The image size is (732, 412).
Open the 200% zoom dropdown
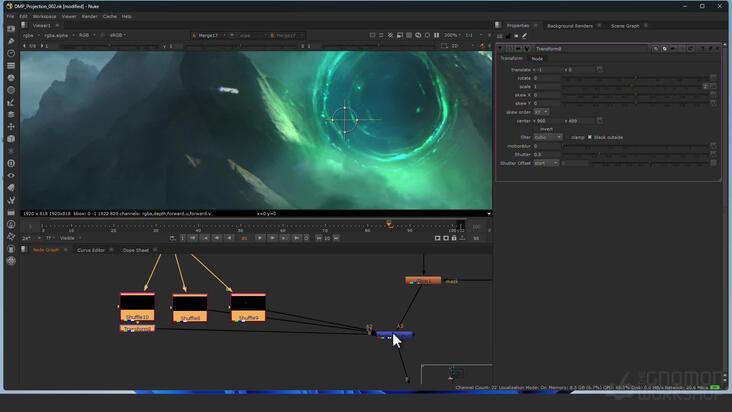point(452,35)
